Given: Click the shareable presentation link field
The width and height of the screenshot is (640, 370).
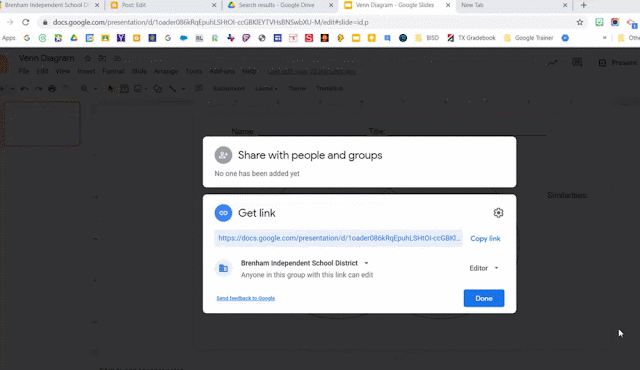Looking at the screenshot, I should (x=338, y=238).
